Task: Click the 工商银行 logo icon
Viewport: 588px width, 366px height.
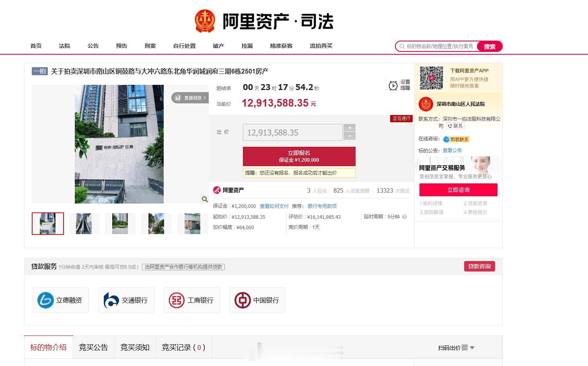Action: pos(177,300)
